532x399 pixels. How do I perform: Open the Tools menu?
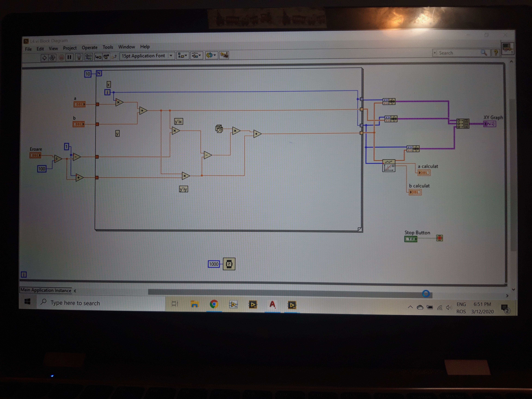point(108,47)
